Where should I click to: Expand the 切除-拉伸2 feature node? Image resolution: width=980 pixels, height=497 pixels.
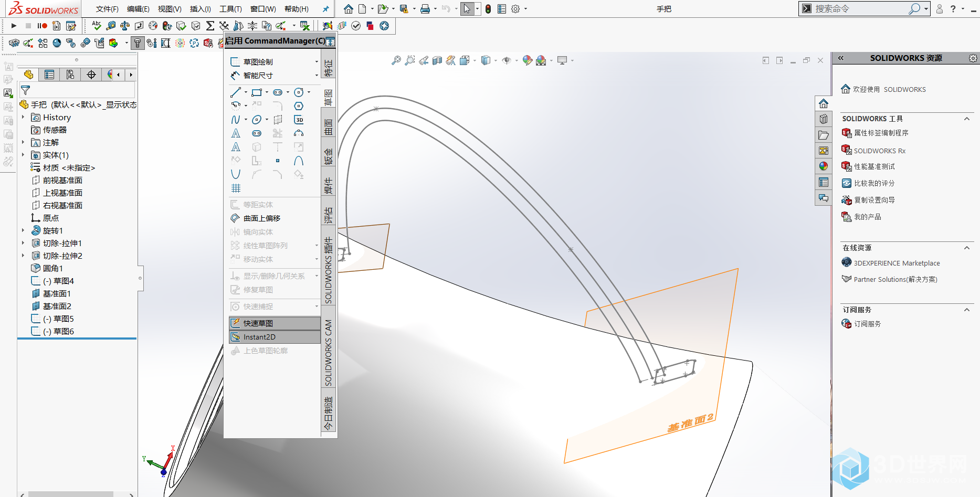pos(23,256)
